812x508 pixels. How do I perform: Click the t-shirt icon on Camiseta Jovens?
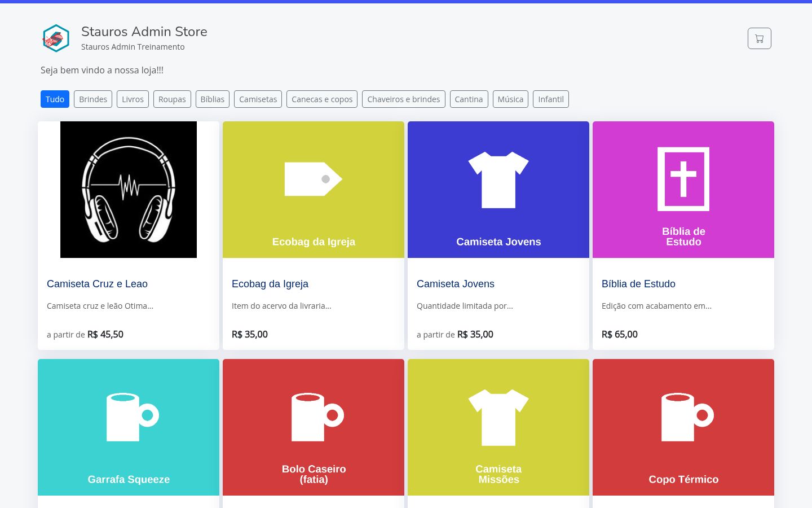click(498, 179)
